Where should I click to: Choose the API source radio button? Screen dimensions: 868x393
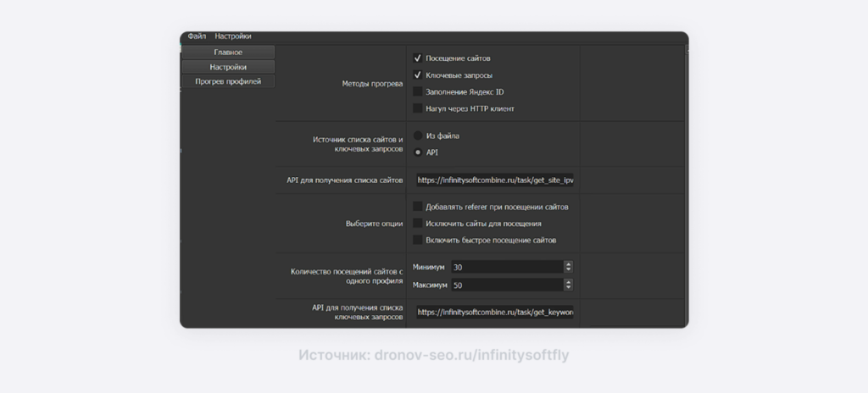pos(418,152)
